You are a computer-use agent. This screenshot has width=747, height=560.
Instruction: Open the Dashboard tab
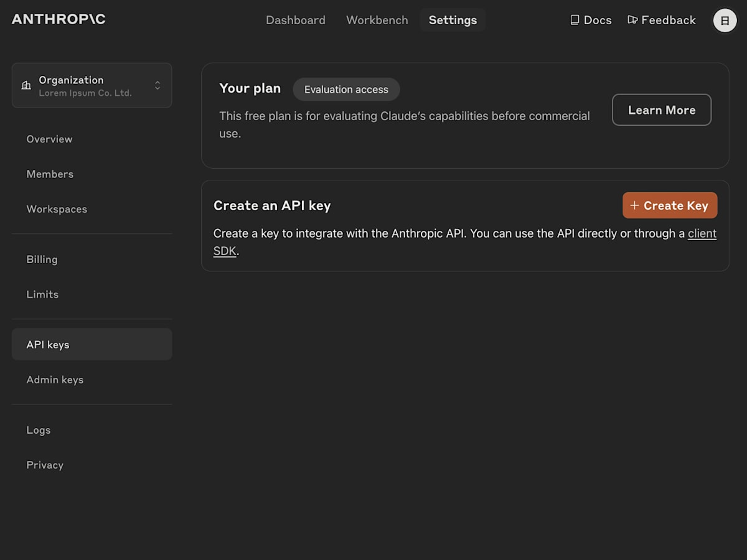click(x=296, y=20)
